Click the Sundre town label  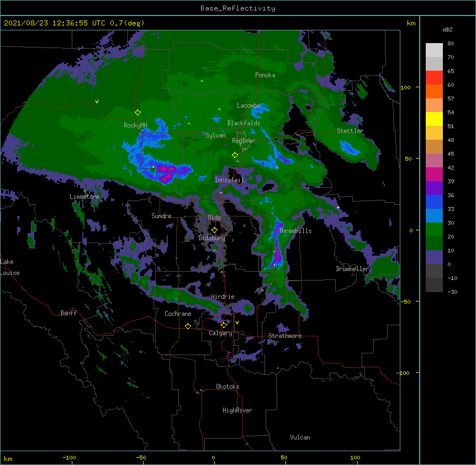point(161,216)
